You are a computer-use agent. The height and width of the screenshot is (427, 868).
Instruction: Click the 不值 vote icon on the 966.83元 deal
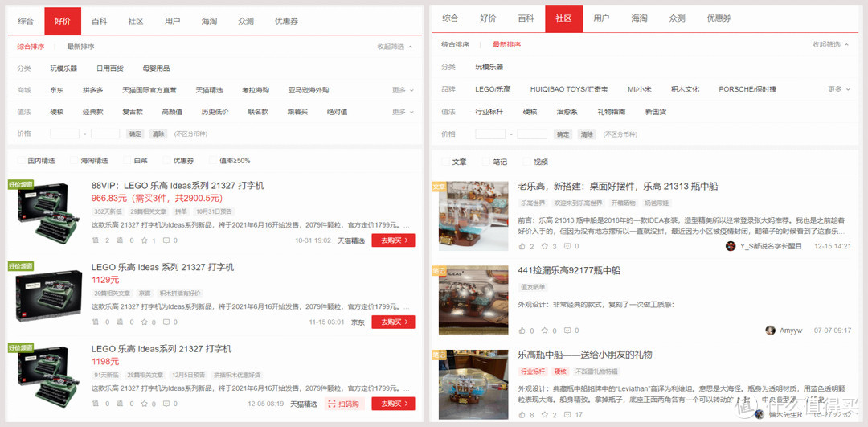120,240
